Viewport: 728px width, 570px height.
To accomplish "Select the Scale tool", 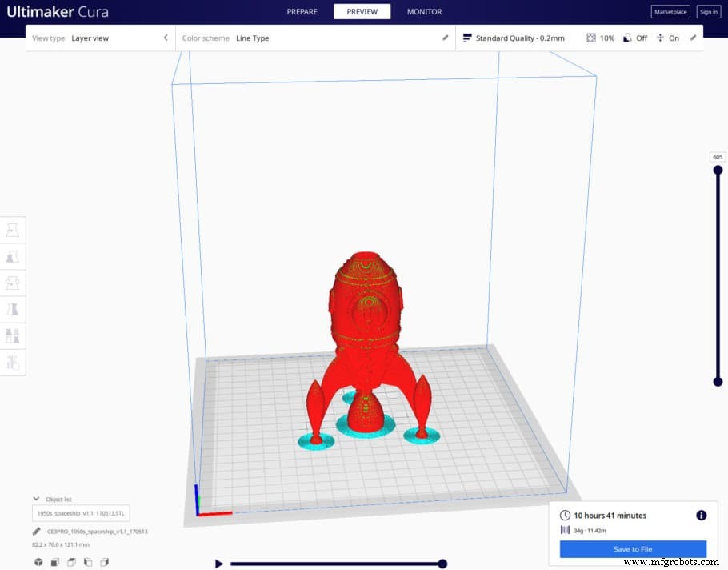I will coord(12,256).
